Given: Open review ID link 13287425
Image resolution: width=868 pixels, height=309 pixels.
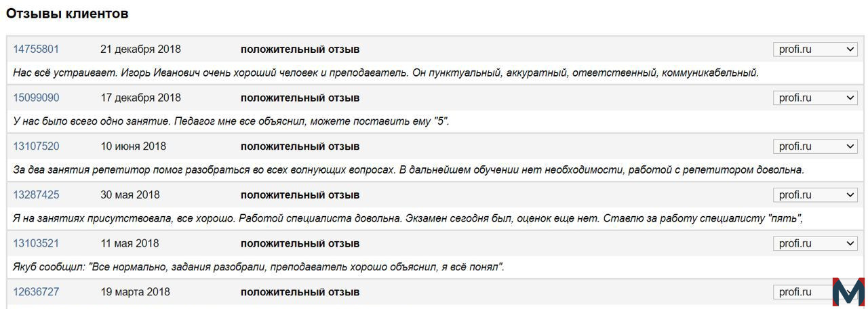Looking at the screenshot, I should [x=36, y=195].
